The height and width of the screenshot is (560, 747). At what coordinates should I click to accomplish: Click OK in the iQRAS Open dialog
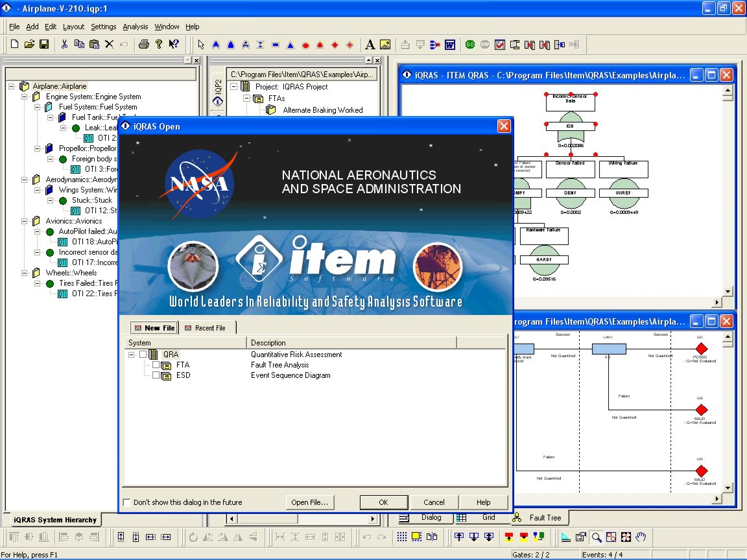point(383,502)
